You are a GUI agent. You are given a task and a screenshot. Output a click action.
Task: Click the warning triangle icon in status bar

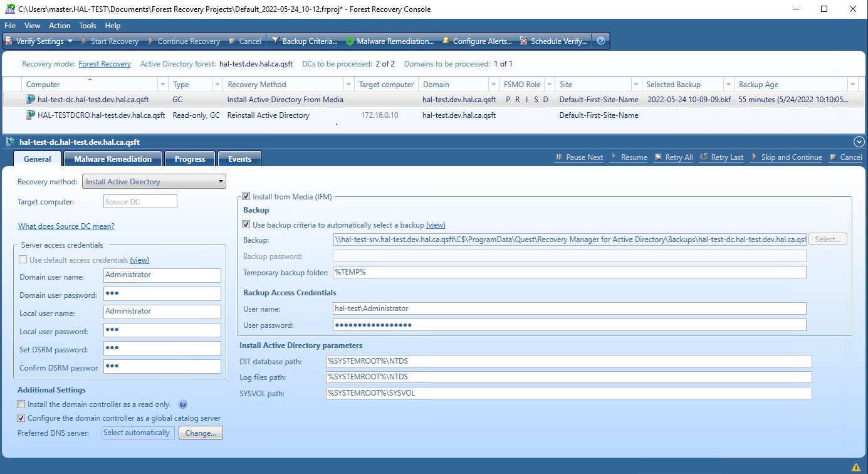pyautogui.click(x=856, y=466)
